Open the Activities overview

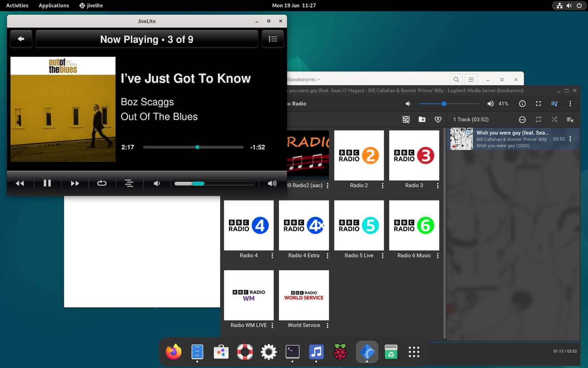pyautogui.click(x=17, y=6)
